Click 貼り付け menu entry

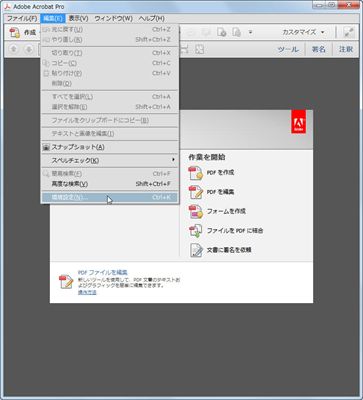(110, 73)
